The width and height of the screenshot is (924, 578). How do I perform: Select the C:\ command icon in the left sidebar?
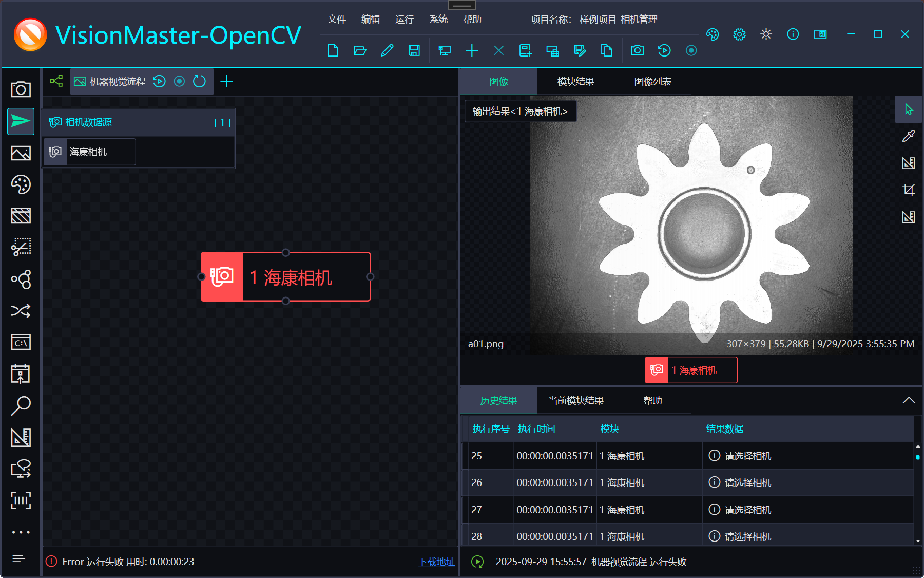coord(21,343)
